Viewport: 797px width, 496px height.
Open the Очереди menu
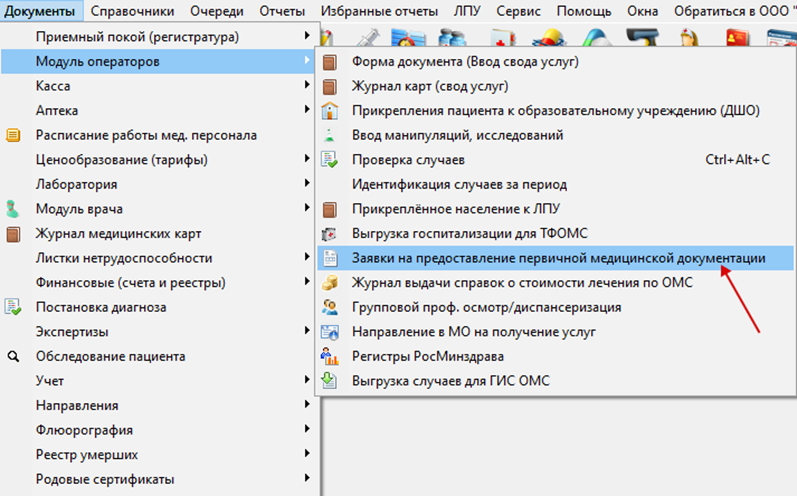[217, 11]
